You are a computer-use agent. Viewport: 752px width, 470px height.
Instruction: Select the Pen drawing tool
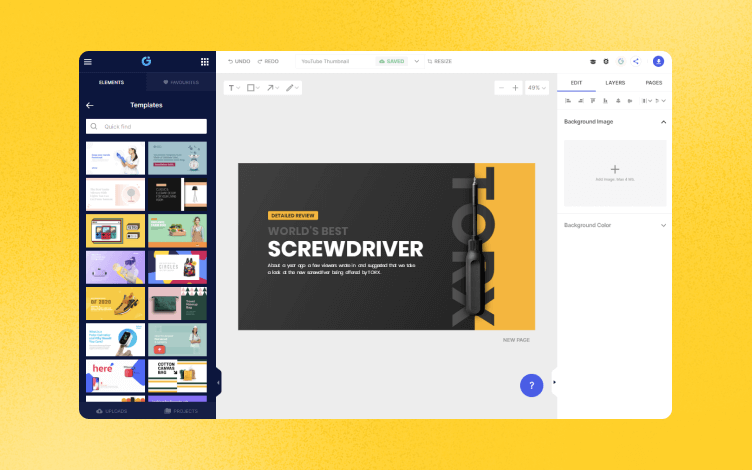pyautogui.click(x=289, y=88)
